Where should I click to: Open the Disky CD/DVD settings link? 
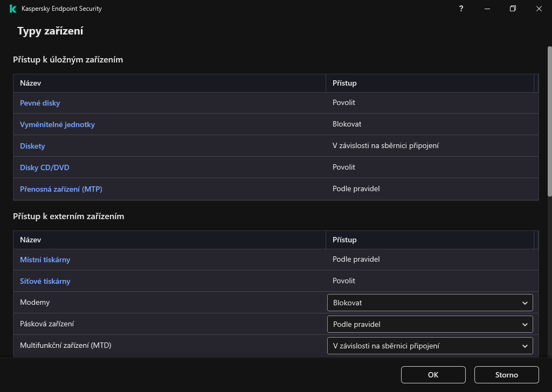coord(44,167)
